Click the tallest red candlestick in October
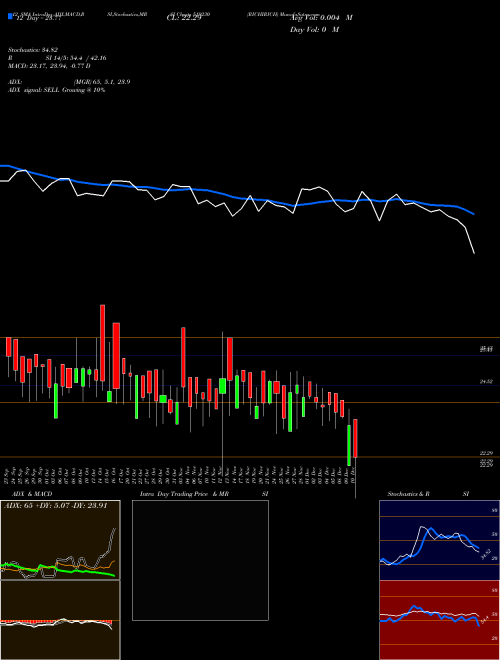 pos(102,343)
